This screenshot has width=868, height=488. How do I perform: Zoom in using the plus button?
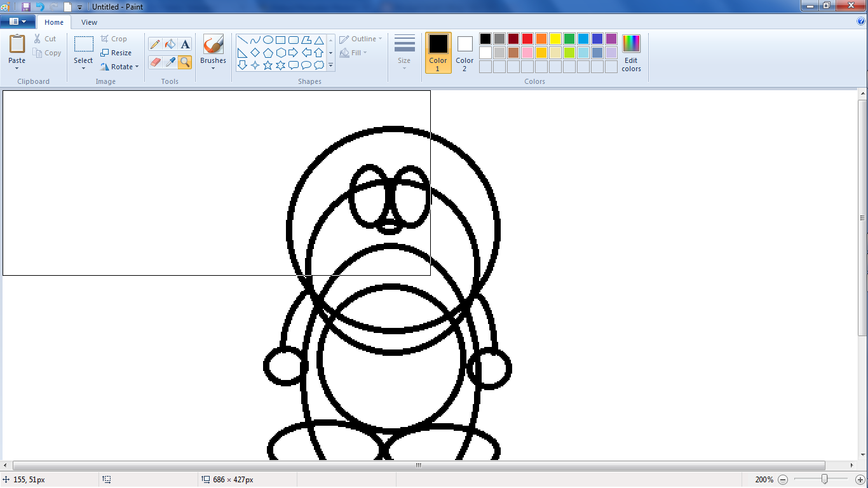pos(860,480)
